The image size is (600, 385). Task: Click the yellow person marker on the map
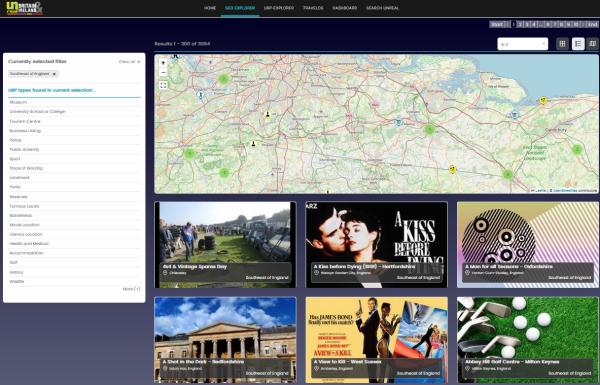pos(267,114)
